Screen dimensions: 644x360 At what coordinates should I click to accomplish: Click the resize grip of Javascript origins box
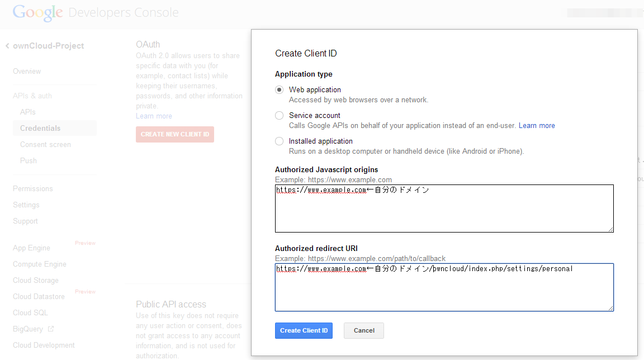[x=610, y=229]
